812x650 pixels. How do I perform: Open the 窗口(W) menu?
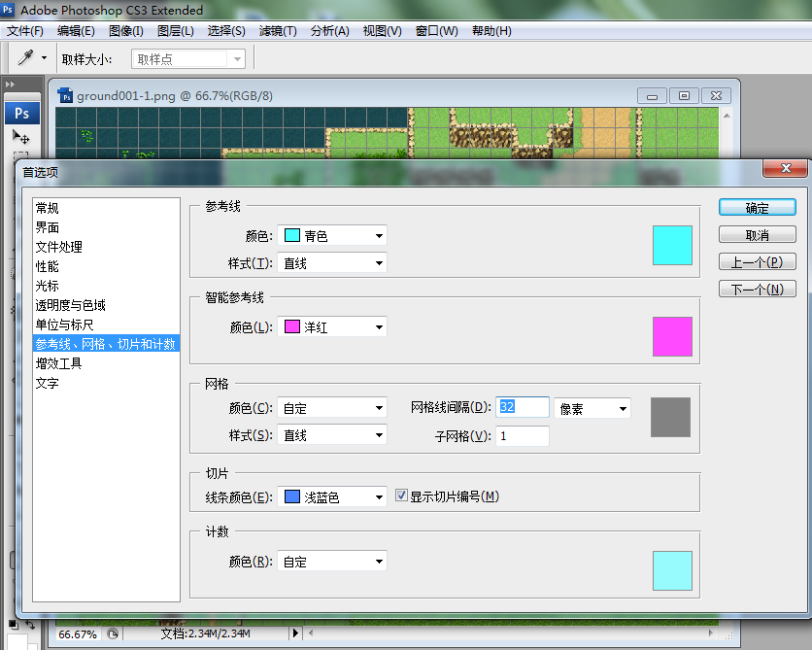(436, 31)
